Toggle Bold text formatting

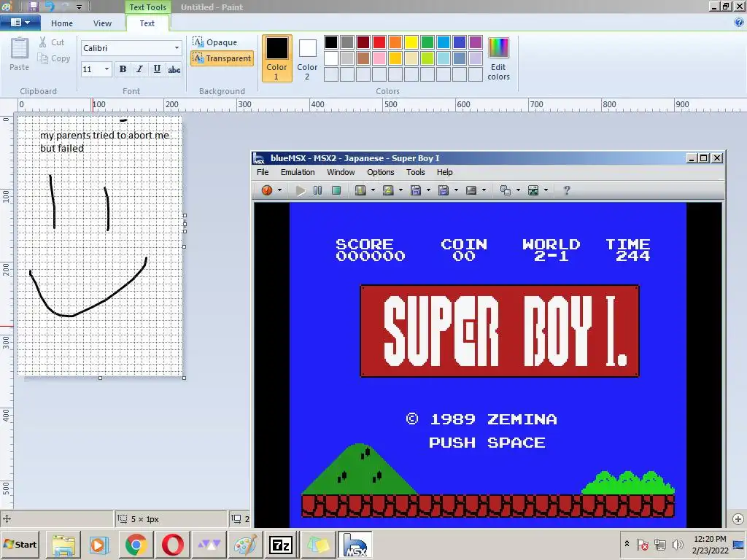pos(123,69)
